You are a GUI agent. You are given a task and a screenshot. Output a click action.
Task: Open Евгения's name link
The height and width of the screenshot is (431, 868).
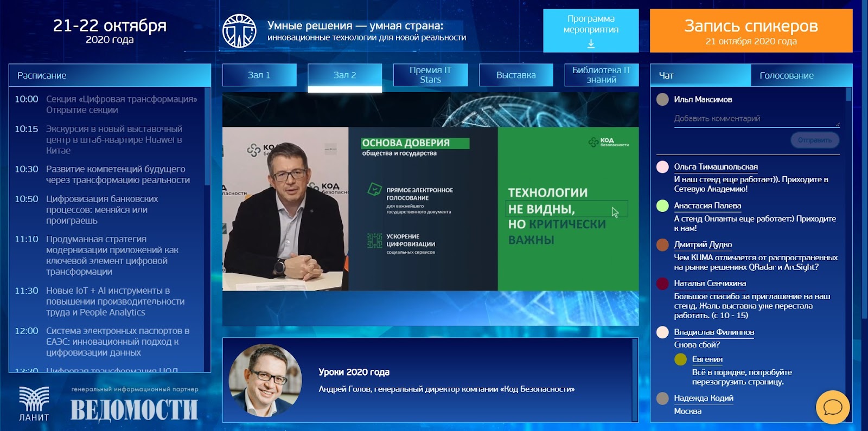coord(707,359)
